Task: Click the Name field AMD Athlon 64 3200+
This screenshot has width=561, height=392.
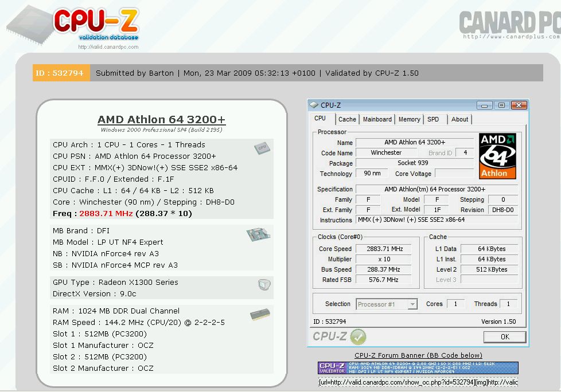Action: (x=415, y=142)
